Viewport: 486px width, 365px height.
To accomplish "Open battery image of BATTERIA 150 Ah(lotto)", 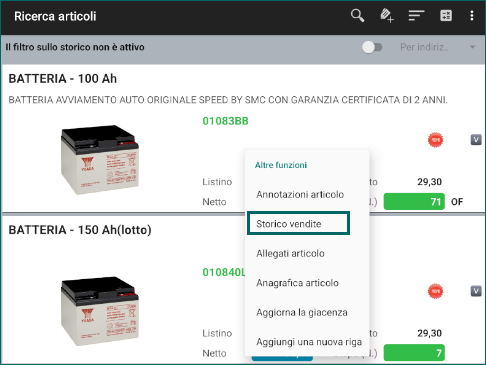I will point(99,311).
